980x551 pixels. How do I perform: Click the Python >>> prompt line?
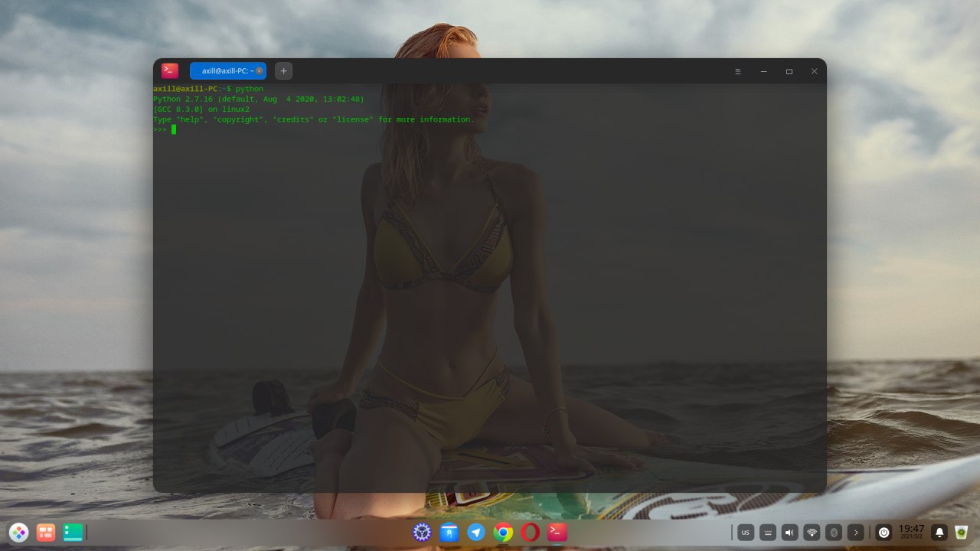pos(165,129)
